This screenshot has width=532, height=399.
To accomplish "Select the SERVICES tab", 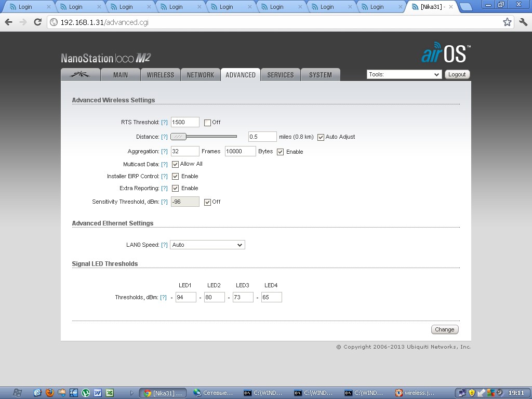I will (281, 75).
